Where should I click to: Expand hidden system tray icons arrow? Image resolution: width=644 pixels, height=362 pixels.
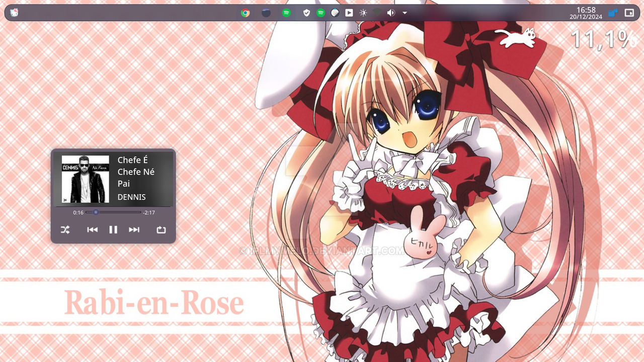(405, 13)
